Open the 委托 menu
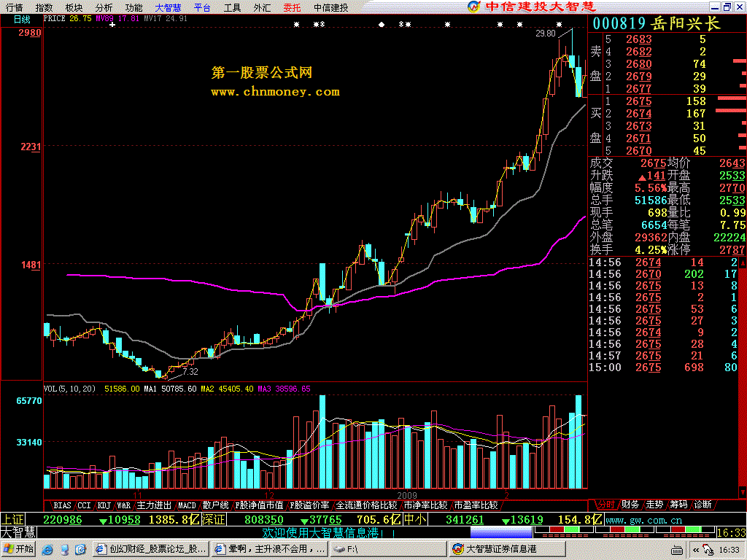 [292, 7]
